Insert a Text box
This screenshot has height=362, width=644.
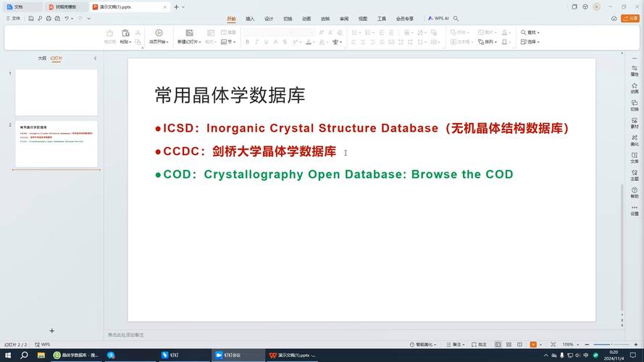(461, 42)
